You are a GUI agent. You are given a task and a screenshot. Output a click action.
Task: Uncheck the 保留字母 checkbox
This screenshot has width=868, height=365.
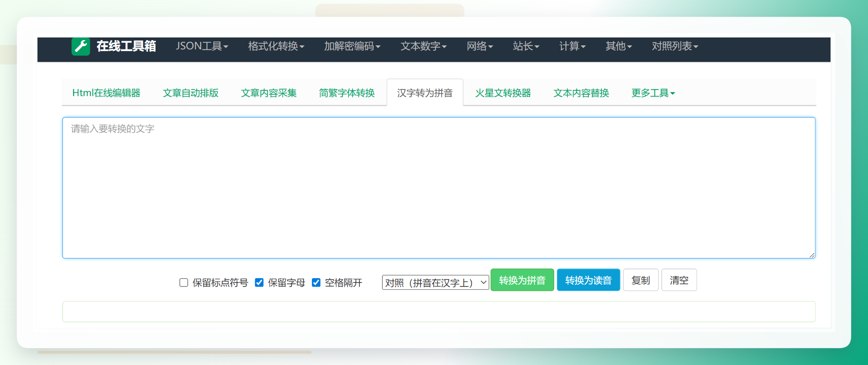pos(259,283)
